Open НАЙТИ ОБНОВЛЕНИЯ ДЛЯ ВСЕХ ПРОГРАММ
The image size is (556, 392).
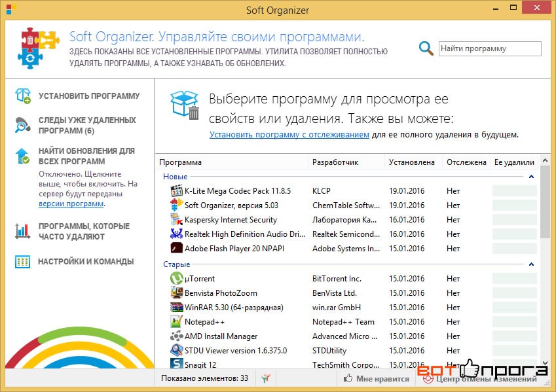click(x=86, y=156)
